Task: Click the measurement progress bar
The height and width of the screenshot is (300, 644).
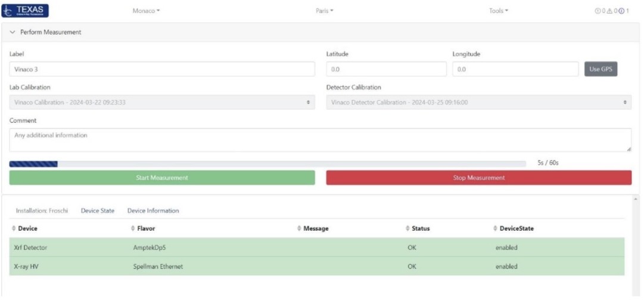Action: [x=267, y=163]
